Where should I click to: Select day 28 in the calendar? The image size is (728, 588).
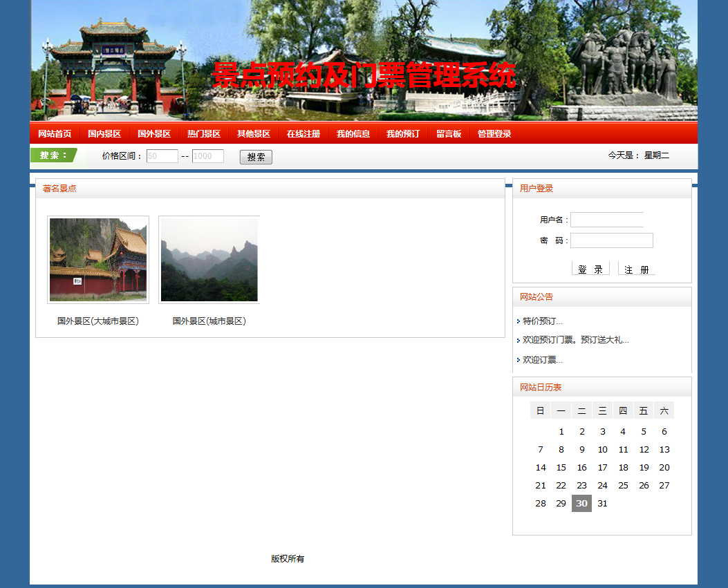click(x=541, y=503)
